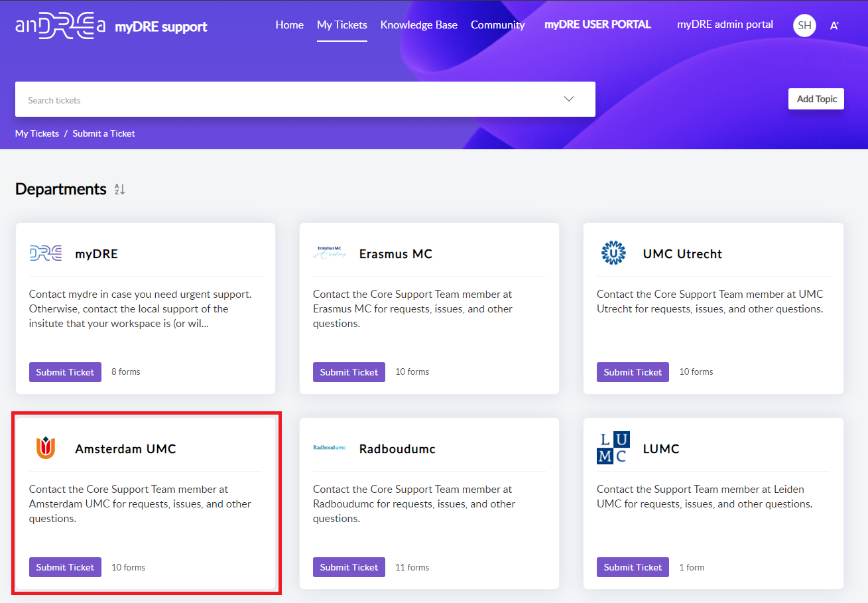The image size is (868, 603).
Task: Click the '8 forms' text on myDRE card
Action: click(x=126, y=371)
